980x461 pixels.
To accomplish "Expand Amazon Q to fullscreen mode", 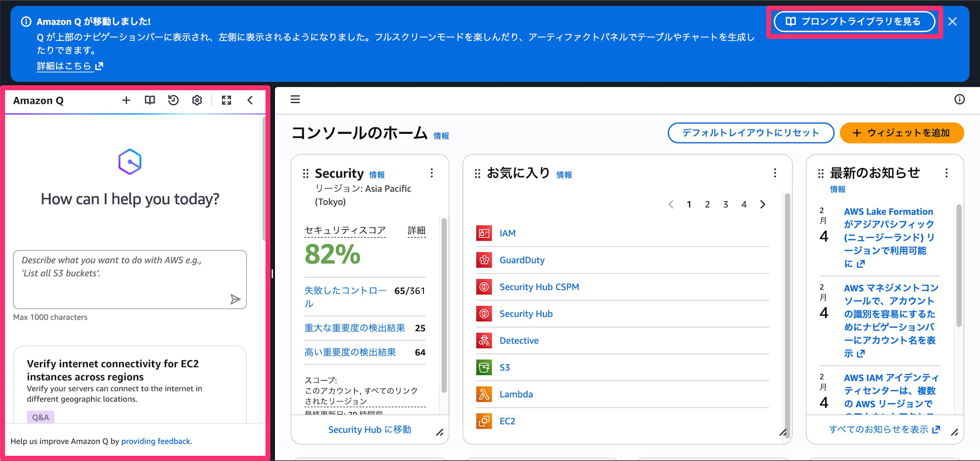I will [x=226, y=100].
